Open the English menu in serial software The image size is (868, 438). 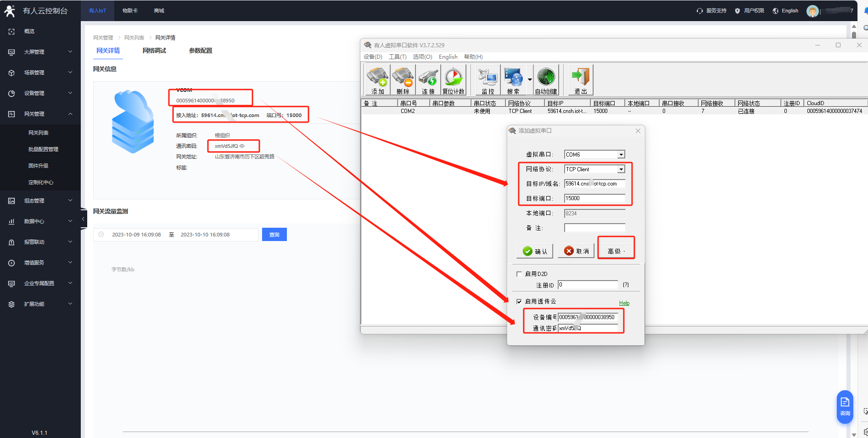[448, 57]
